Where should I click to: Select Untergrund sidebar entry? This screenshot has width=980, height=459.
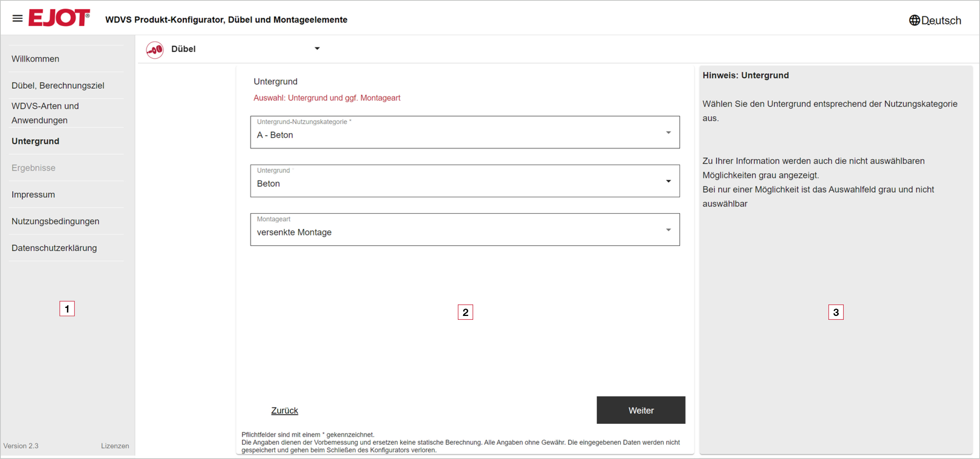point(35,141)
